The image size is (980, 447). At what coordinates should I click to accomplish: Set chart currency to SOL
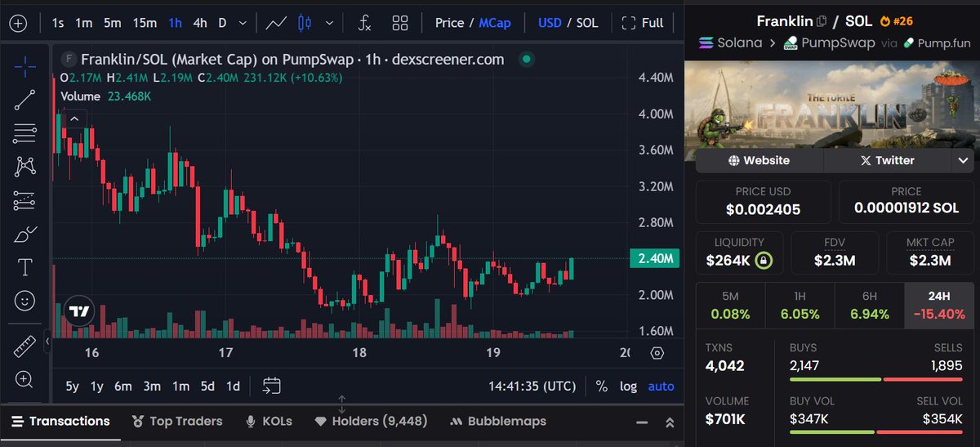click(587, 23)
